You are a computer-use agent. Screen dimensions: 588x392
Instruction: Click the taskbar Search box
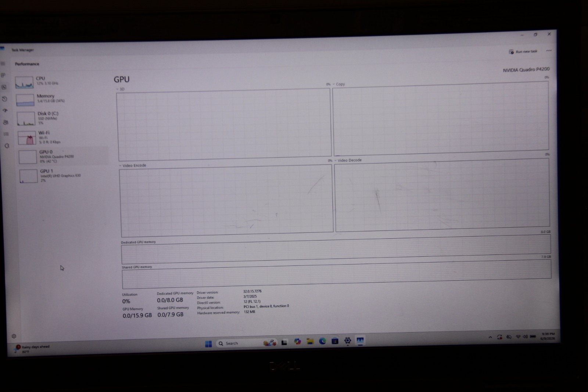pos(247,343)
